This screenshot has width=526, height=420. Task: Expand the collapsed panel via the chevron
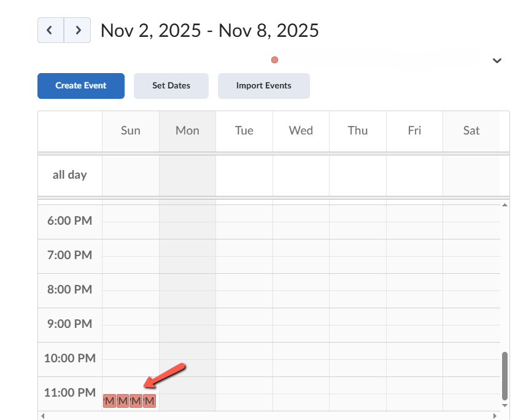(x=497, y=61)
